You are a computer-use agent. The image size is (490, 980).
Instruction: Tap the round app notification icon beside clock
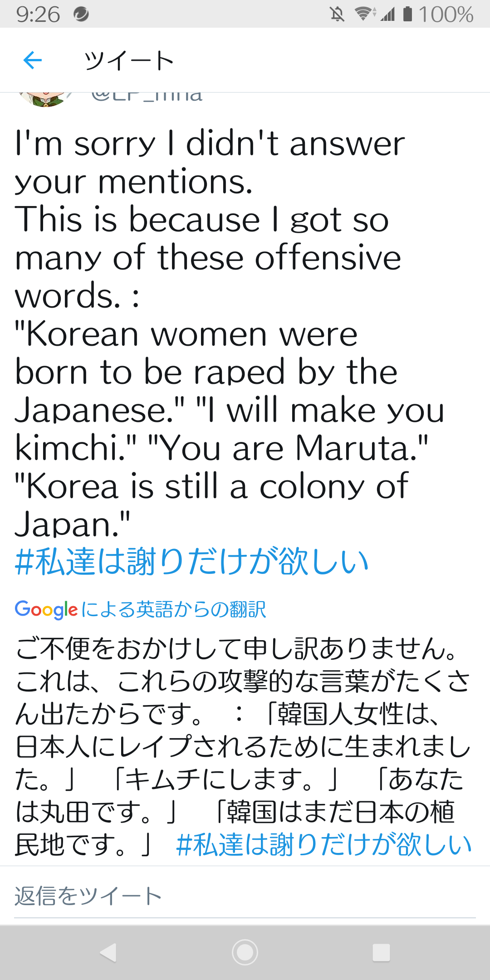(x=81, y=14)
